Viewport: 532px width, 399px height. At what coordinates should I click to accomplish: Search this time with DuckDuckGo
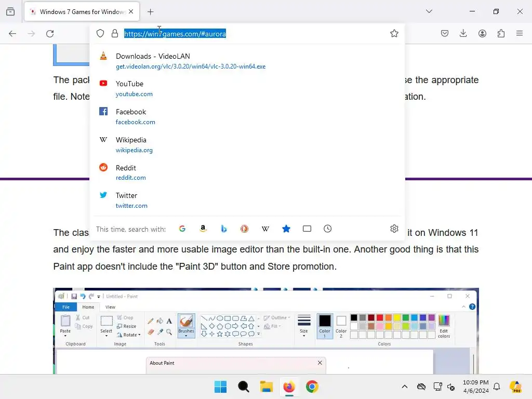(244, 229)
